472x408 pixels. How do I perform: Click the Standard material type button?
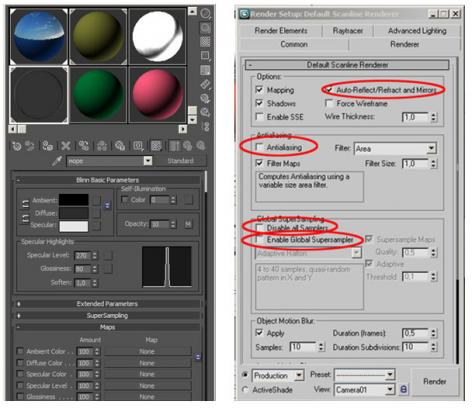(x=180, y=161)
